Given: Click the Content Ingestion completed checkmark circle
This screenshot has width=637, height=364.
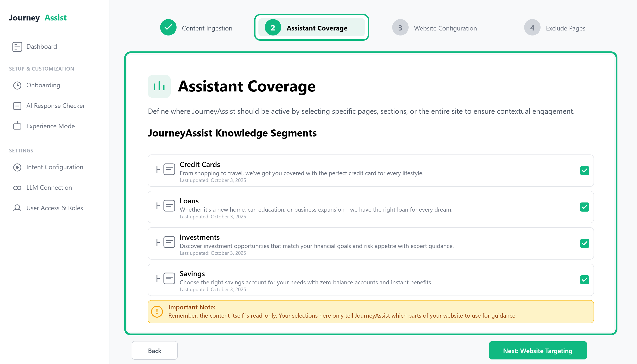Looking at the screenshot, I should tap(168, 28).
